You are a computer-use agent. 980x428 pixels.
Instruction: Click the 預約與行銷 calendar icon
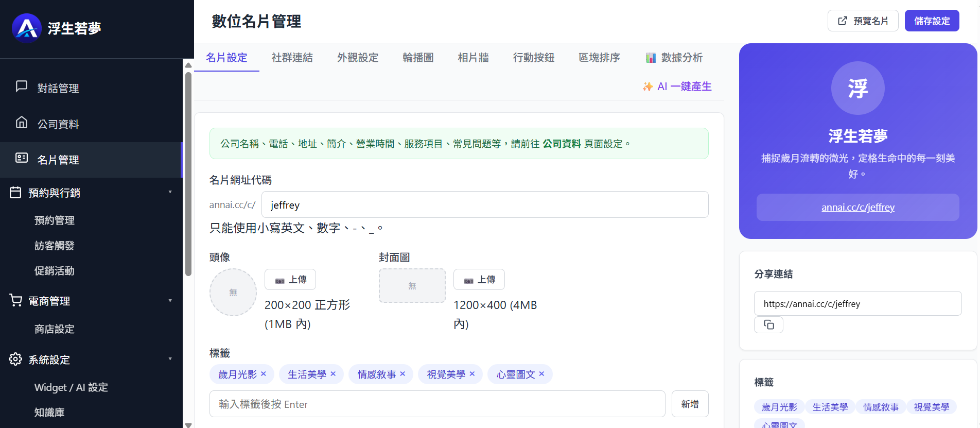point(15,192)
